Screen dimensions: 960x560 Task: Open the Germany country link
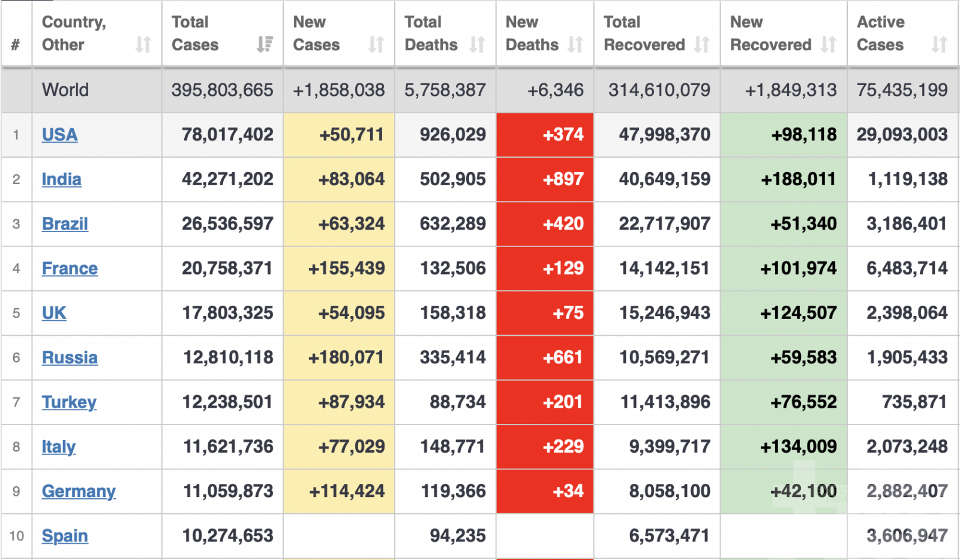(x=79, y=491)
